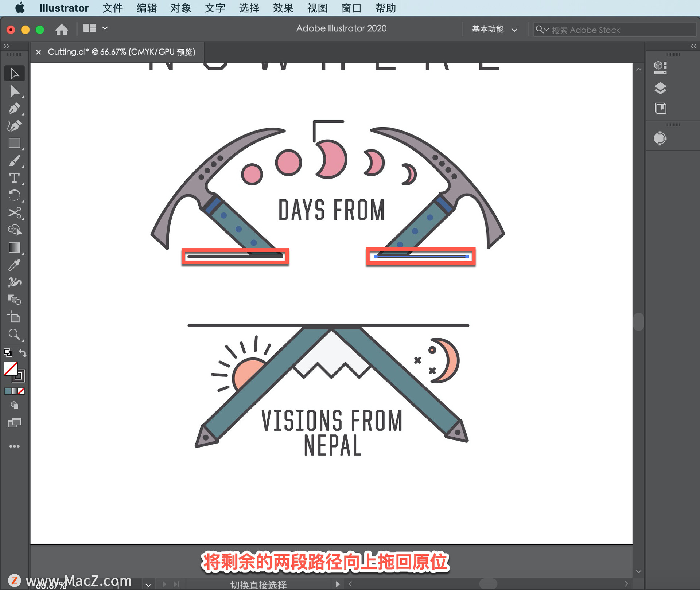
Task: Select the Zoom magnifier tool
Action: pyautogui.click(x=15, y=335)
